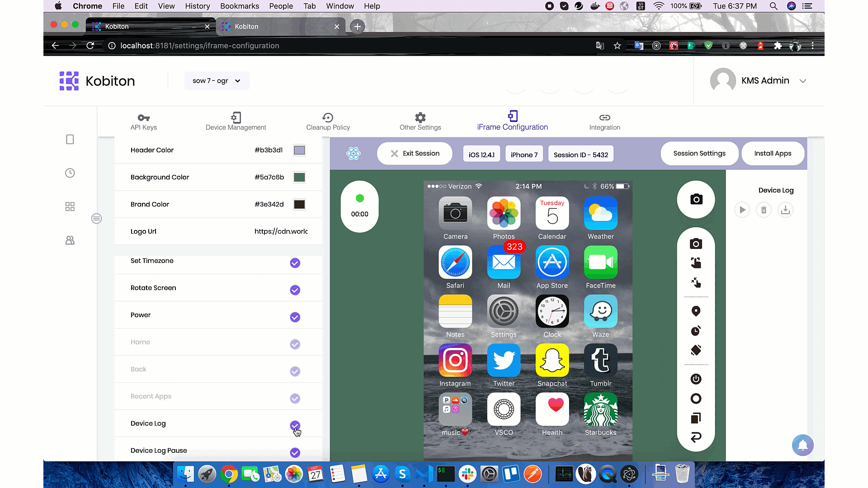
Task: Click the power button icon
Action: click(696, 379)
